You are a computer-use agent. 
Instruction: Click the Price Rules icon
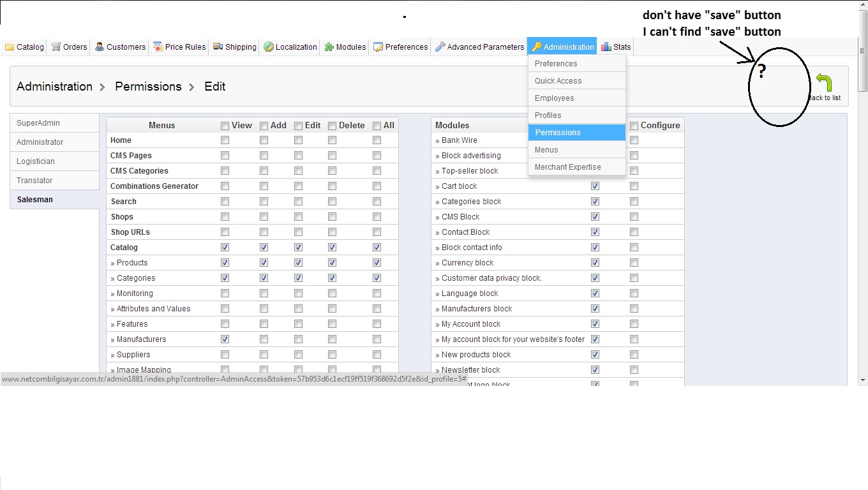pyautogui.click(x=158, y=47)
